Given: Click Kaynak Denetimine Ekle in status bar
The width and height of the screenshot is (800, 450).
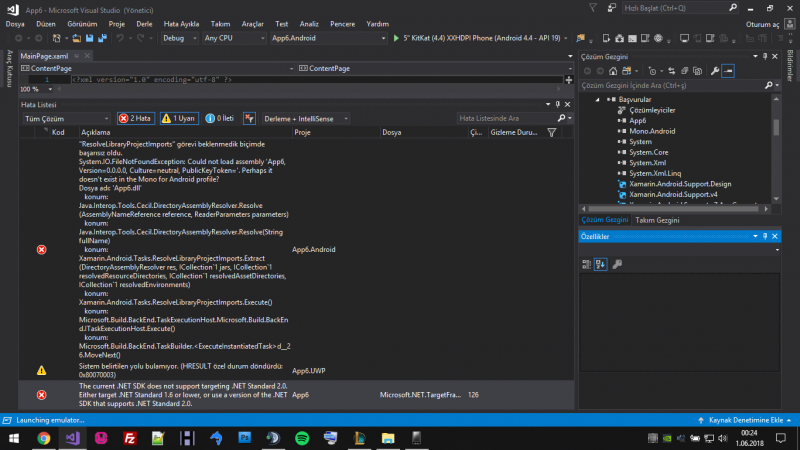Looking at the screenshot, I should (x=746, y=420).
